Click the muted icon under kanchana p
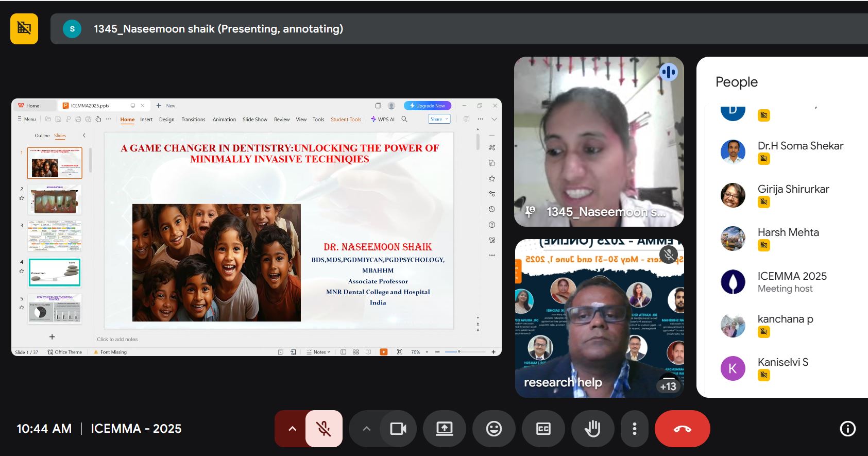 click(x=764, y=332)
